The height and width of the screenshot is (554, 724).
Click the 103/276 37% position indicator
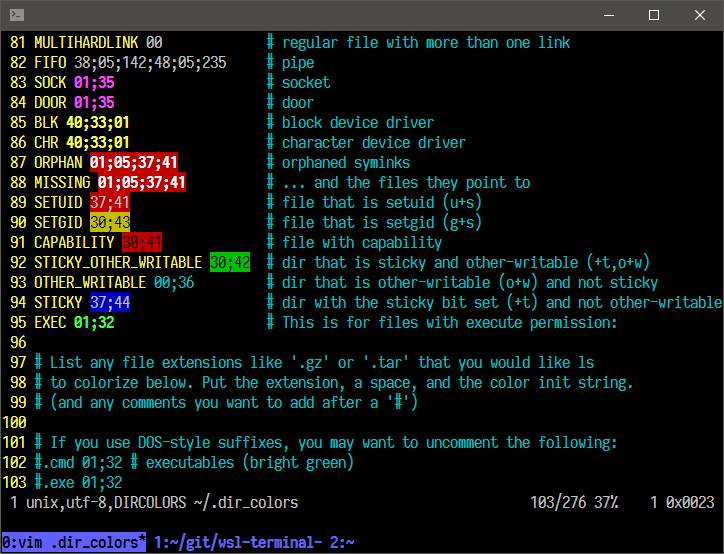click(574, 502)
